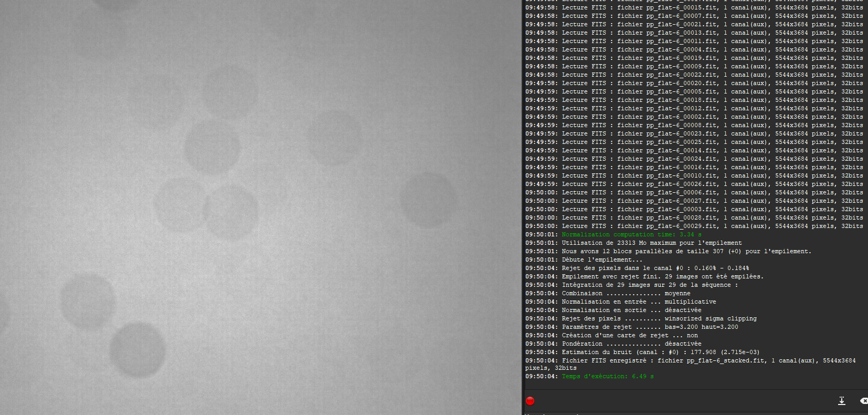Select log line for pp_flat-6_00003.fit

coord(694,209)
